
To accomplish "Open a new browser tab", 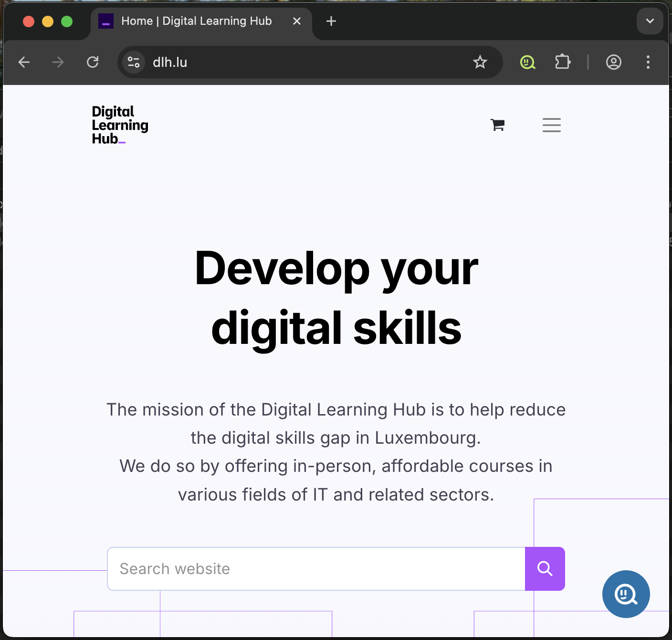I will 331,21.
